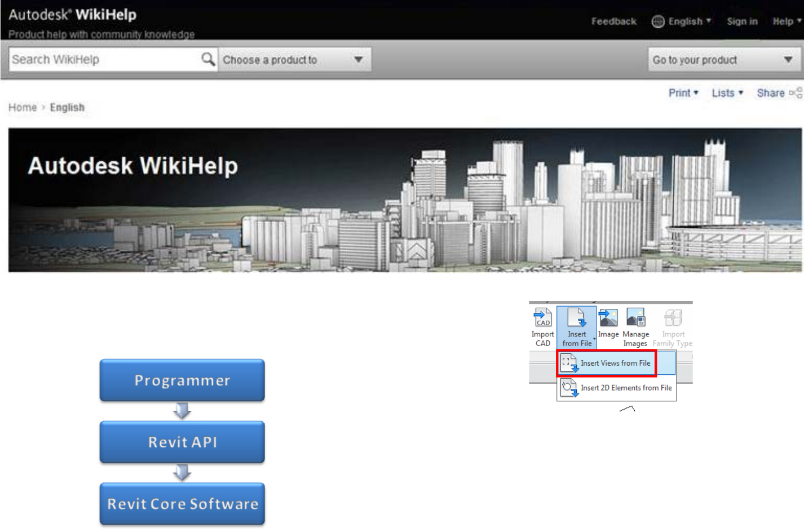
Task: Open the Go to your product dropdown
Action: 725,60
